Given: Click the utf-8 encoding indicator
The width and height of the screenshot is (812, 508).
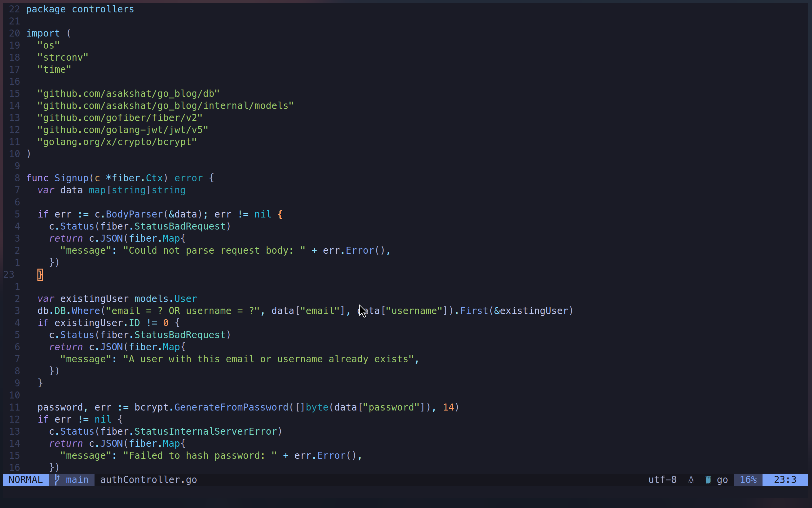Looking at the screenshot, I should [x=662, y=479].
